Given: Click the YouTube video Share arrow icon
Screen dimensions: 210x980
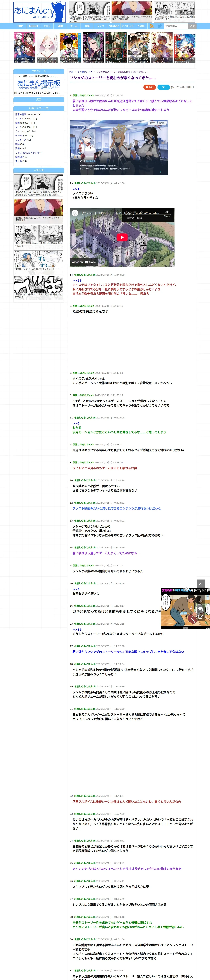Looking at the screenshot, I should tap(167, 213).
